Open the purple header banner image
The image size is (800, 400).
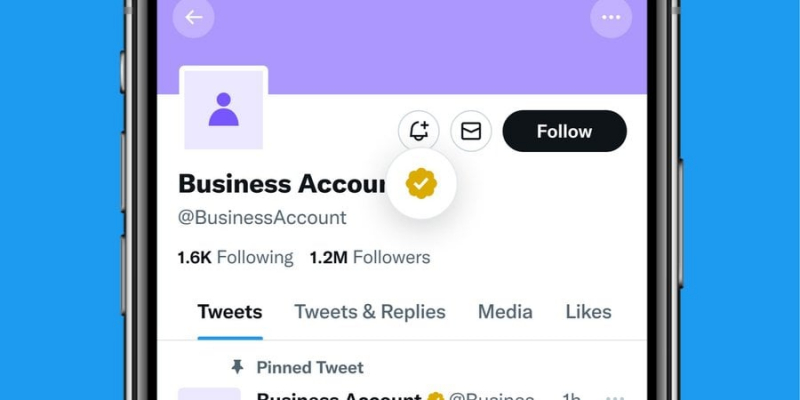[402, 47]
